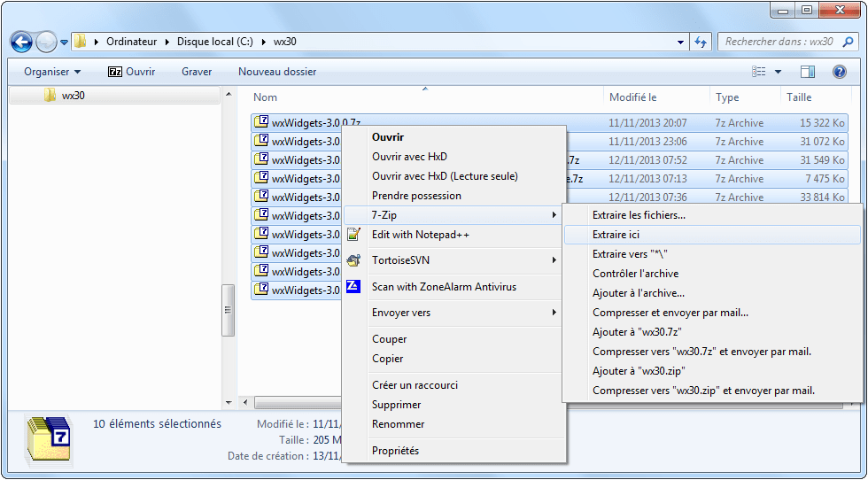The height and width of the screenshot is (480, 868).
Task: Click the archive icon of wxWidgets-3.0.0.7z
Action: pos(261,122)
